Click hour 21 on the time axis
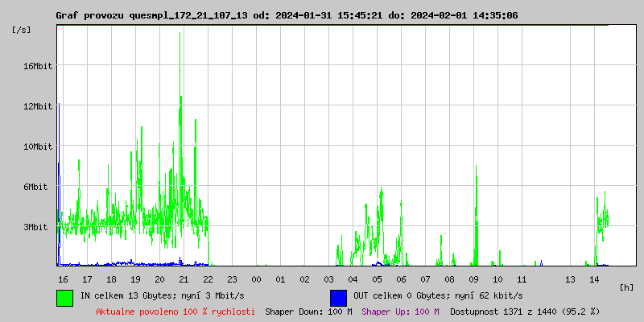The width and height of the screenshot is (644, 322). pyautogui.click(x=184, y=279)
